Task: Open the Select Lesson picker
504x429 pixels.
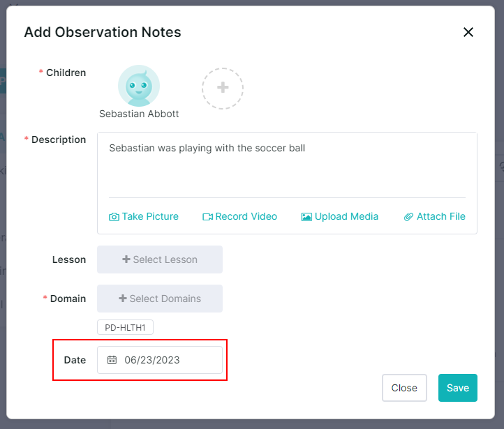Action: click(160, 259)
